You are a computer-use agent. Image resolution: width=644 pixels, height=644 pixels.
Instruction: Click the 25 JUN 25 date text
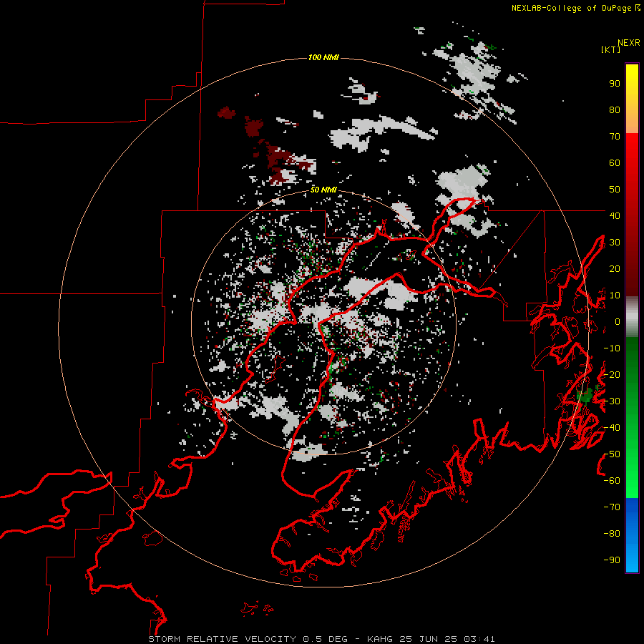tap(429, 639)
